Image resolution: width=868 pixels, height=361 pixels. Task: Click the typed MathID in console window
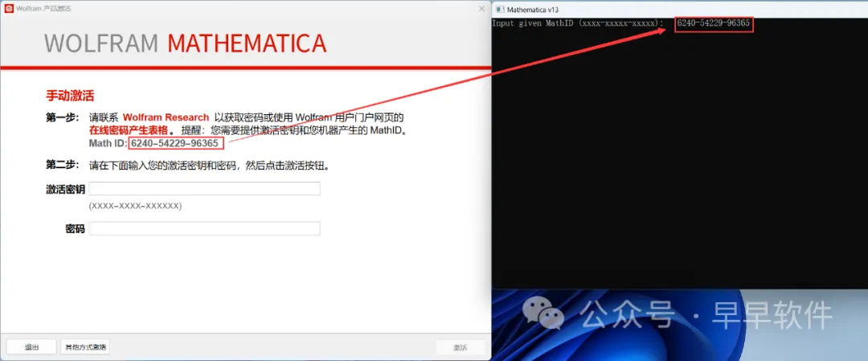[714, 24]
